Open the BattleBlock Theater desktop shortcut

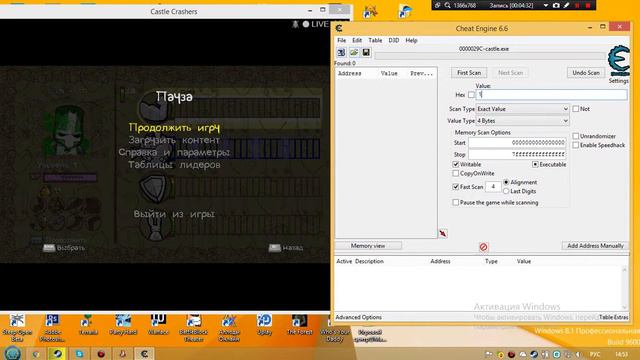(x=194, y=328)
